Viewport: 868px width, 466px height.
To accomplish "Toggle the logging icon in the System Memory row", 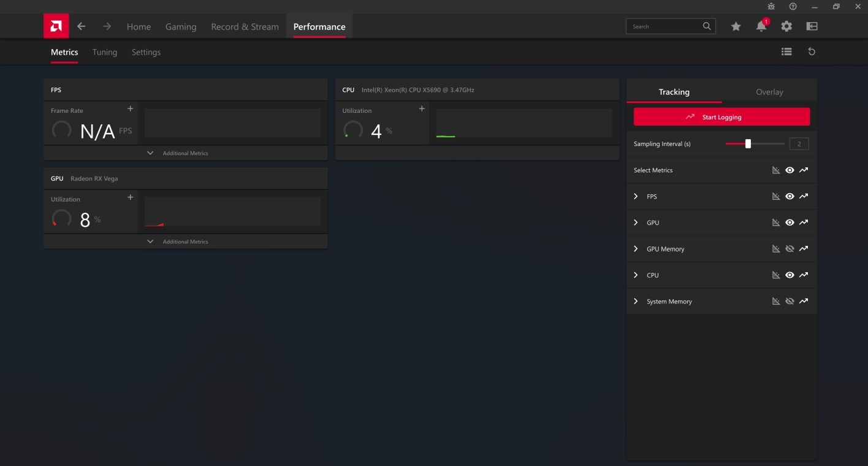I will pyautogui.click(x=804, y=301).
